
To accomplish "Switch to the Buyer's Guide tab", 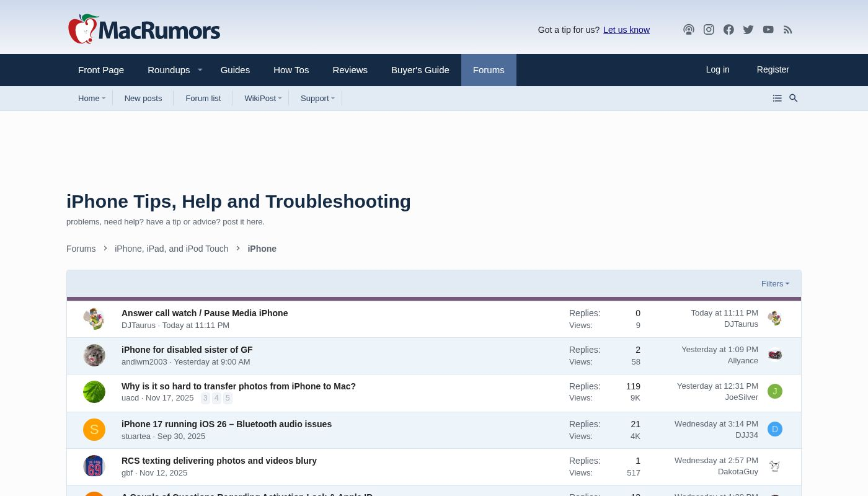I will [420, 70].
